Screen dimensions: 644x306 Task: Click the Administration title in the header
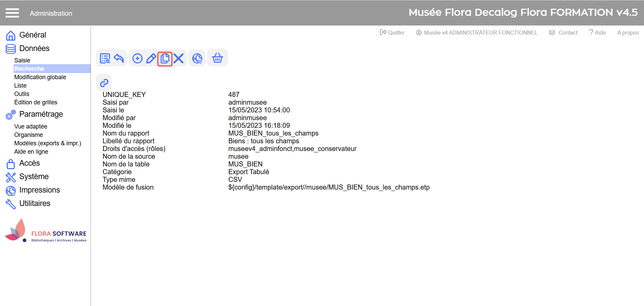[51, 13]
